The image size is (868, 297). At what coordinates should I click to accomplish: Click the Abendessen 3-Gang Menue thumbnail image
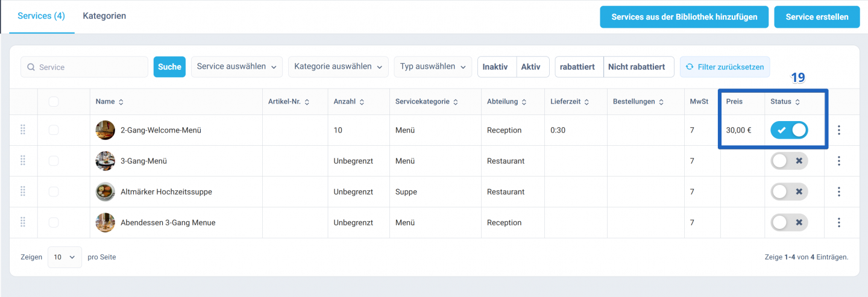(x=105, y=222)
